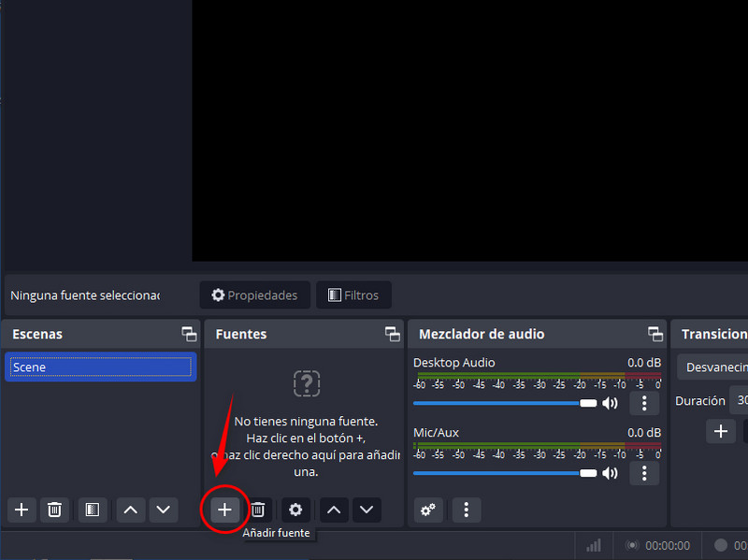
Task: Undock the Escenas panel
Action: pos(189,334)
